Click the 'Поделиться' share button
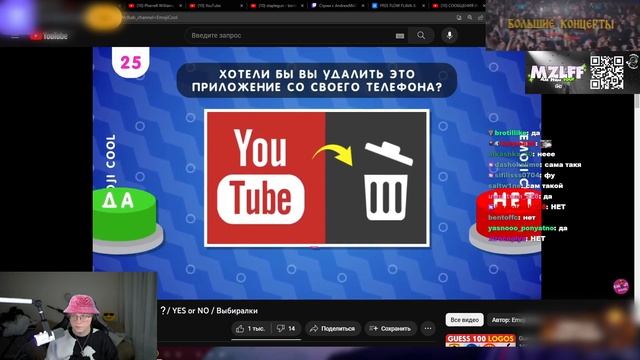 point(333,329)
